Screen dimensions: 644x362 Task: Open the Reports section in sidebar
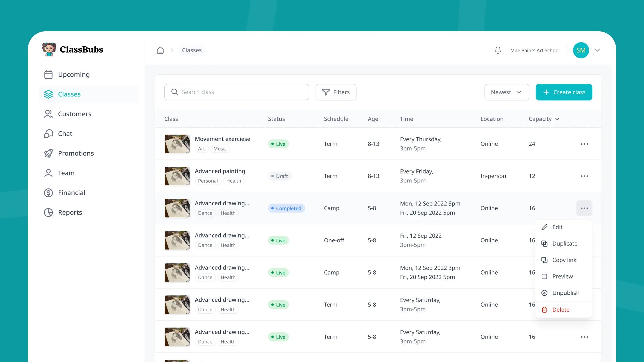tap(70, 213)
